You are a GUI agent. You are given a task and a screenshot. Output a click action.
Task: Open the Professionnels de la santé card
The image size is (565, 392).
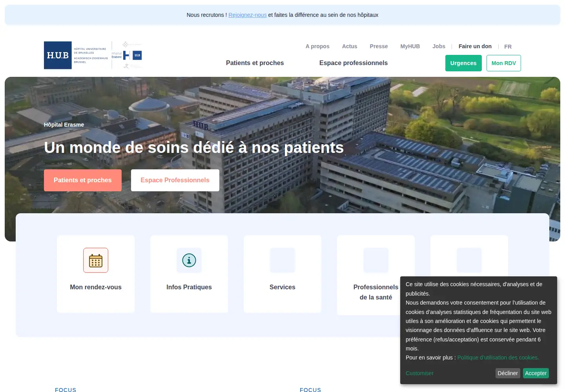(376, 275)
